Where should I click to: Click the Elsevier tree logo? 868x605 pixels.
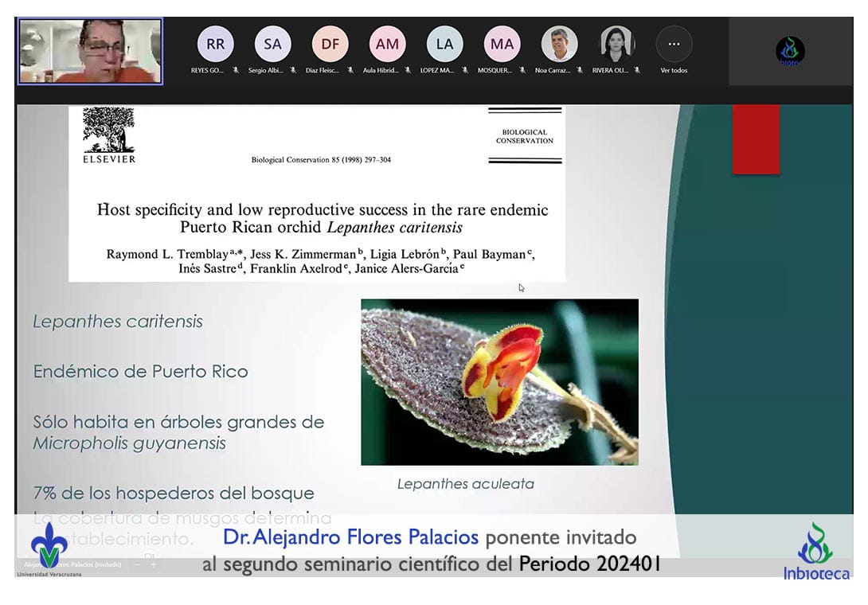(x=109, y=130)
